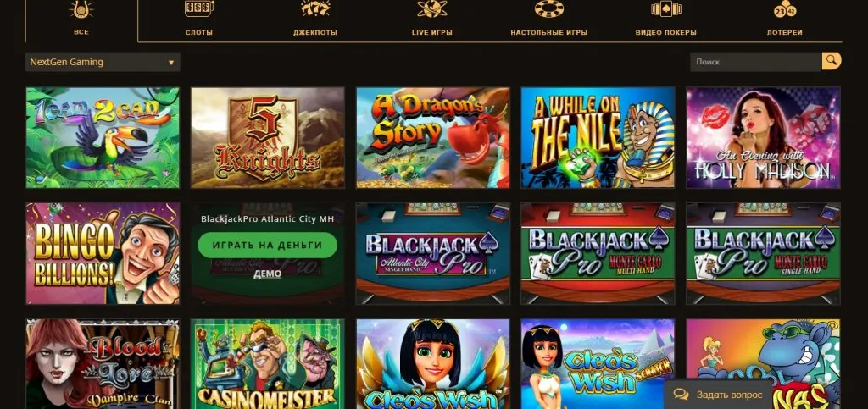Select the horseshoe icon for all games
The width and height of the screenshot is (868, 409).
pos(81,9)
